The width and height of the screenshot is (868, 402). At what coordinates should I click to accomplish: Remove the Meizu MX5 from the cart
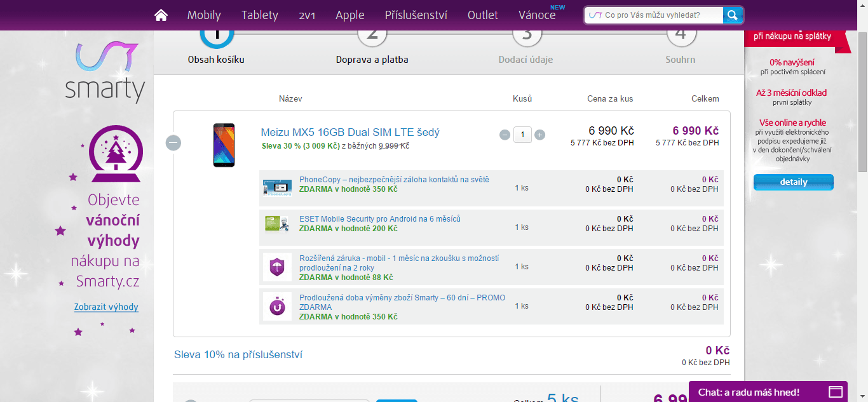(x=173, y=143)
